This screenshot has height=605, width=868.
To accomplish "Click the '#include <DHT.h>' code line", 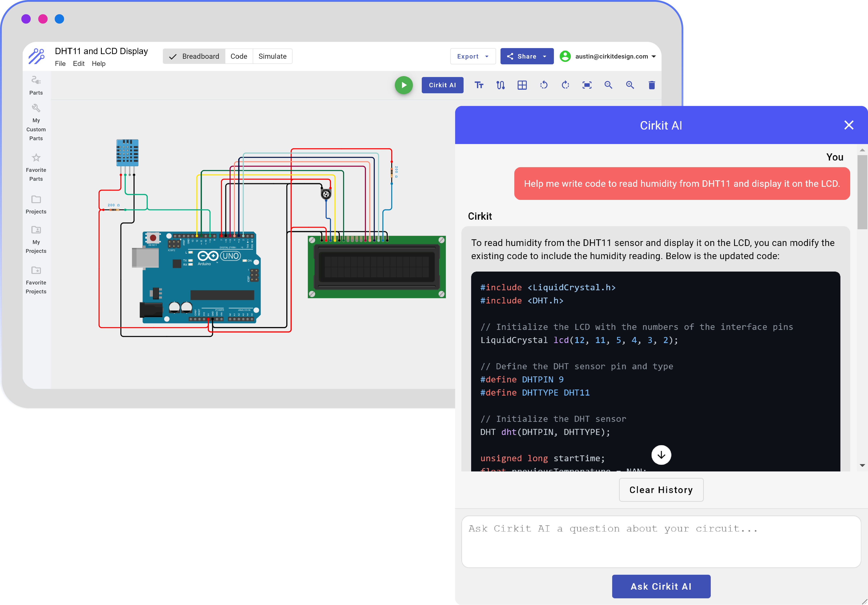I will click(x=521, y=301).
